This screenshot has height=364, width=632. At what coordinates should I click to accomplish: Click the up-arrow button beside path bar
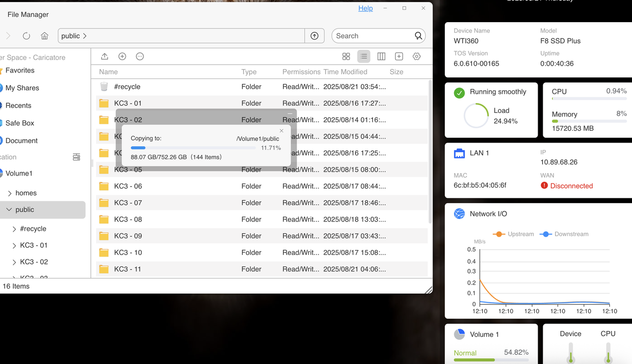pyautogui.click(x=315, y=36)
